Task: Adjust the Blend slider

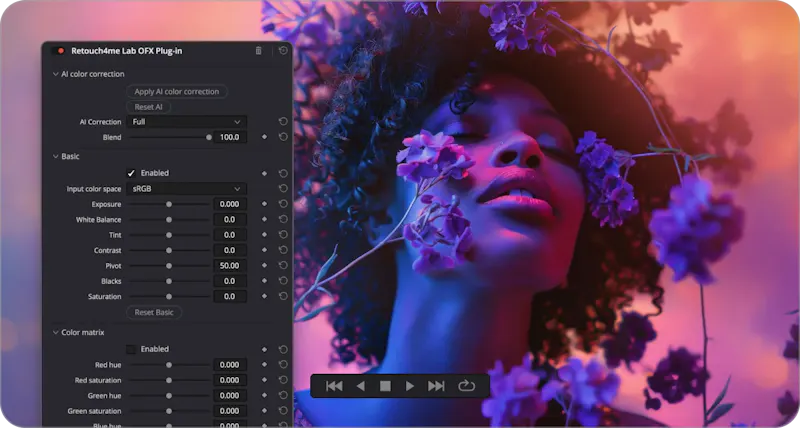Action: point(169,137)
